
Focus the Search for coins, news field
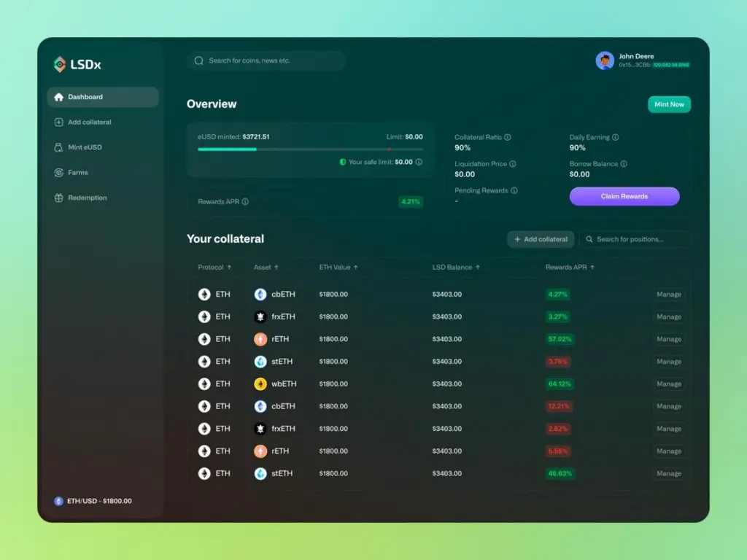[x=266, y=61]
